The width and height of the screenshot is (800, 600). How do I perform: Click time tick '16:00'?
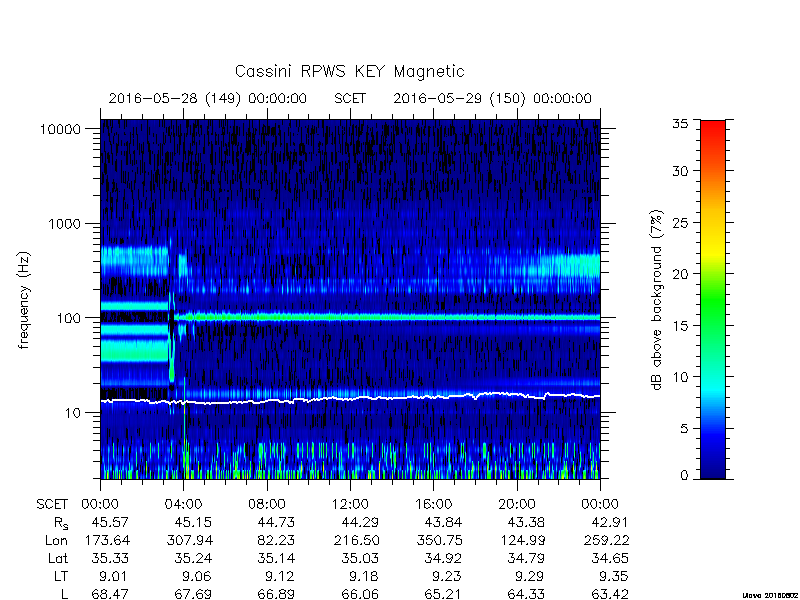click(434, 505)
